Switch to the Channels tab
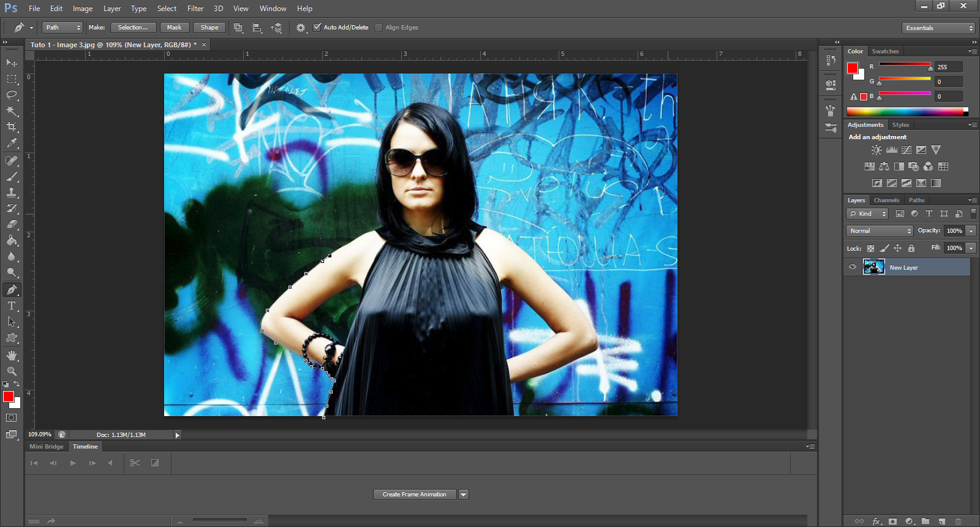Viewport: 980px width, 527px height. pyautogui.click(x=886, y=200)
